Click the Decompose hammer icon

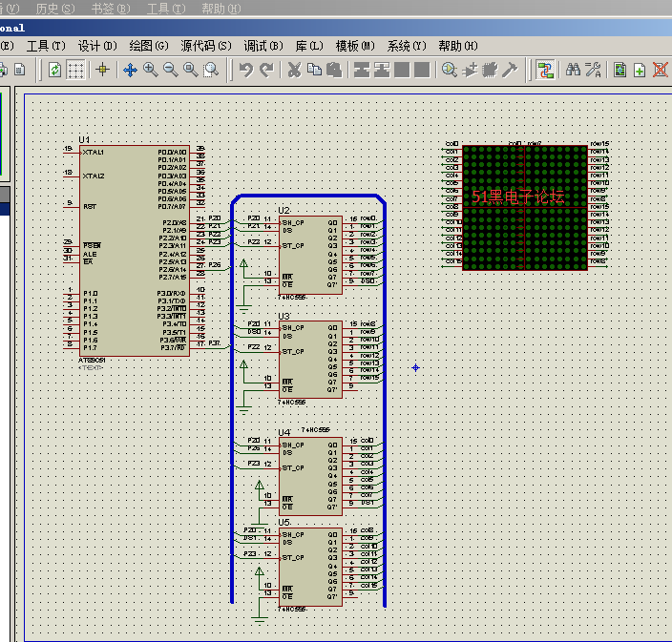point(510,70)
